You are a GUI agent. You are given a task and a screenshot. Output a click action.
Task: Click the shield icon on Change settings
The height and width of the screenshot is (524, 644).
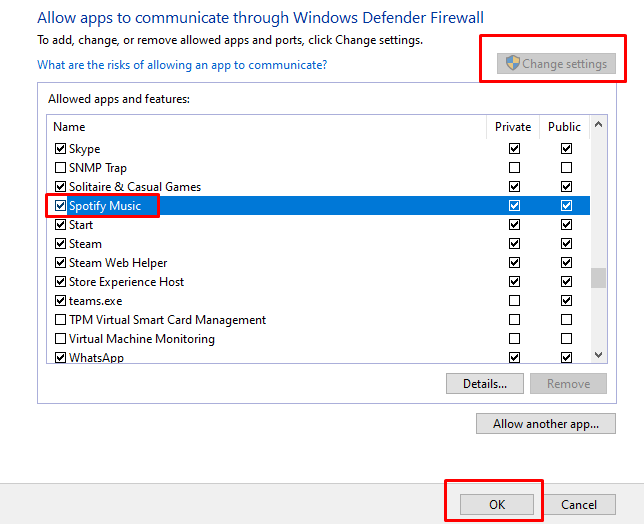[x=511, y=63]
